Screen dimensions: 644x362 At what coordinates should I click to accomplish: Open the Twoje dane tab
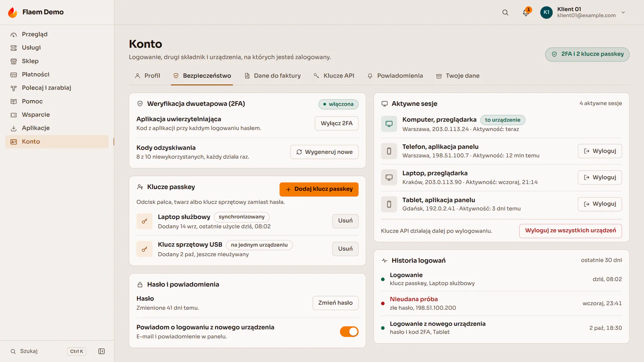click(x=458, y=76)
